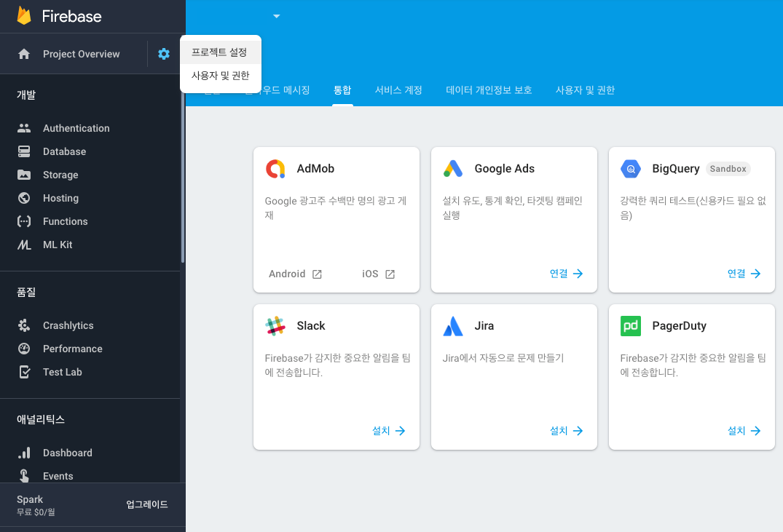This screenshot has height=532, width=783.
Task: Click the Functions brackets icon
Action: [x=24, y=221]
